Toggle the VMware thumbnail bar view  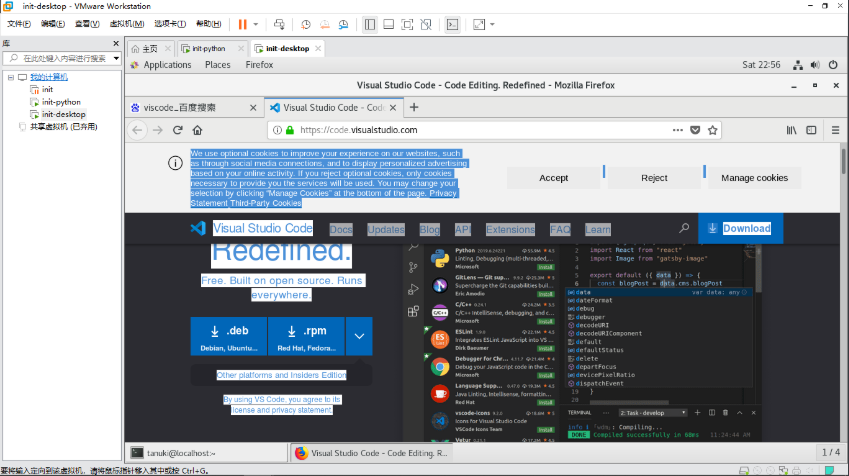pos(389,24)
